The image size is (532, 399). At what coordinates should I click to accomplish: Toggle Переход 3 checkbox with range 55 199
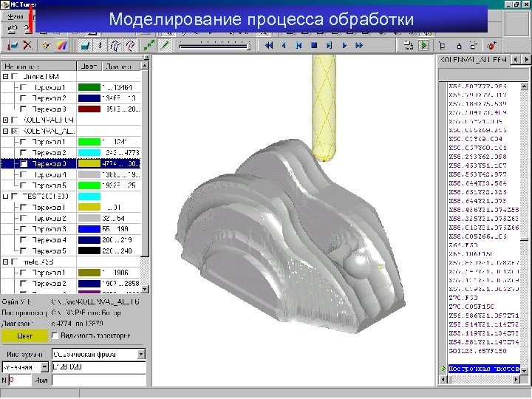coord(24,229)
